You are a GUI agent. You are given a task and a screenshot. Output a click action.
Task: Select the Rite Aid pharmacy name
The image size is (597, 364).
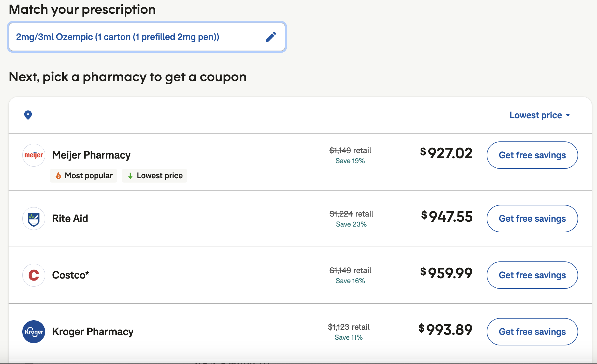(70, 219)
